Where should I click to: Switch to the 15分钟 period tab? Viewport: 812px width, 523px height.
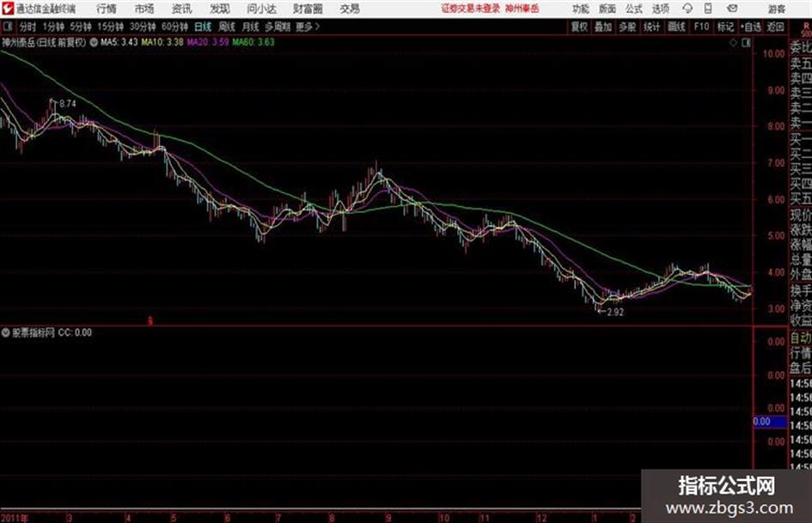[x=110, y=27]
